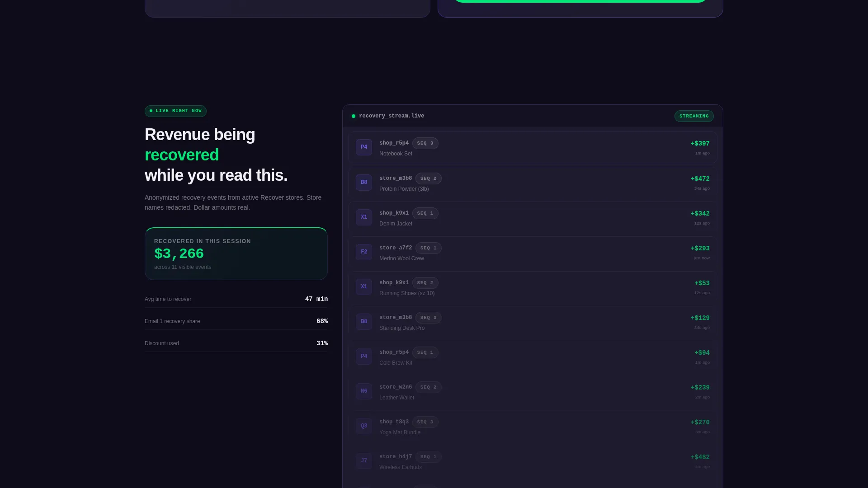Select the SEQ 3 tag on shop_r5p4 Notebook Set
This screenshot has height=488, width=868.
425,143
